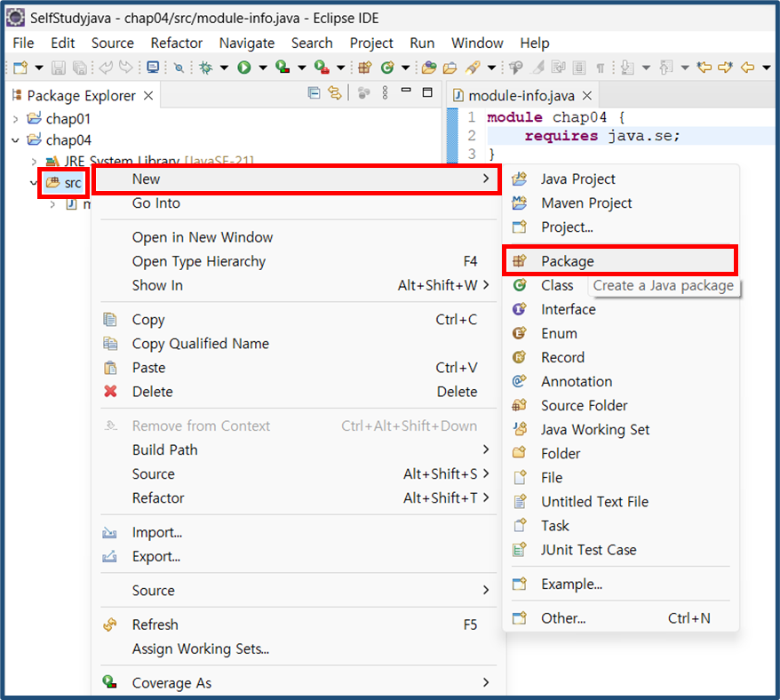
Task: Click the Debug bug toolbar icon
Action: (205, 68)
